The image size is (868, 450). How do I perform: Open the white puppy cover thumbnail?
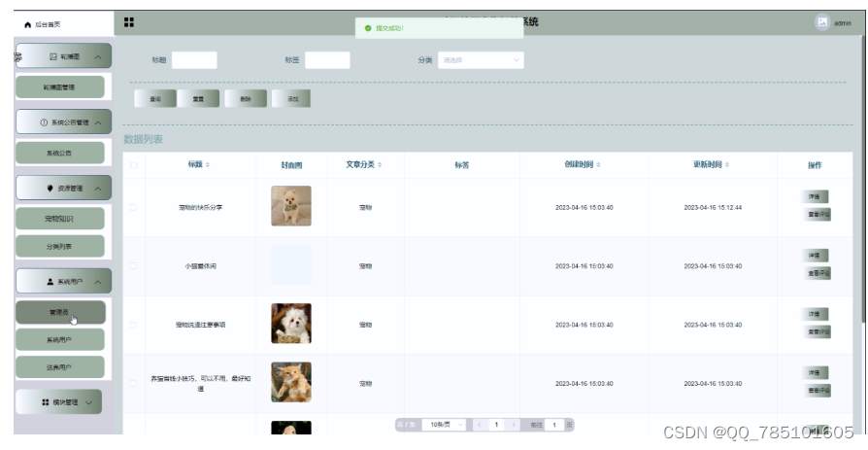(291, 323)
